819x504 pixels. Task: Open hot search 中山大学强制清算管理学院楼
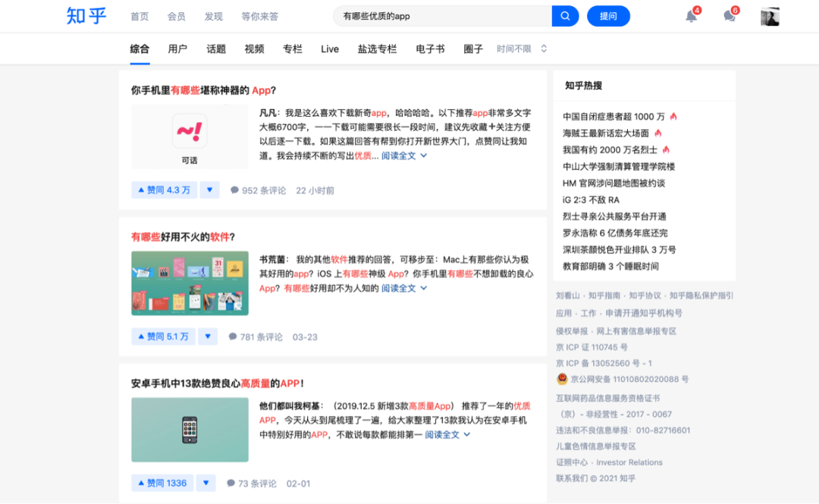(619, 167)
